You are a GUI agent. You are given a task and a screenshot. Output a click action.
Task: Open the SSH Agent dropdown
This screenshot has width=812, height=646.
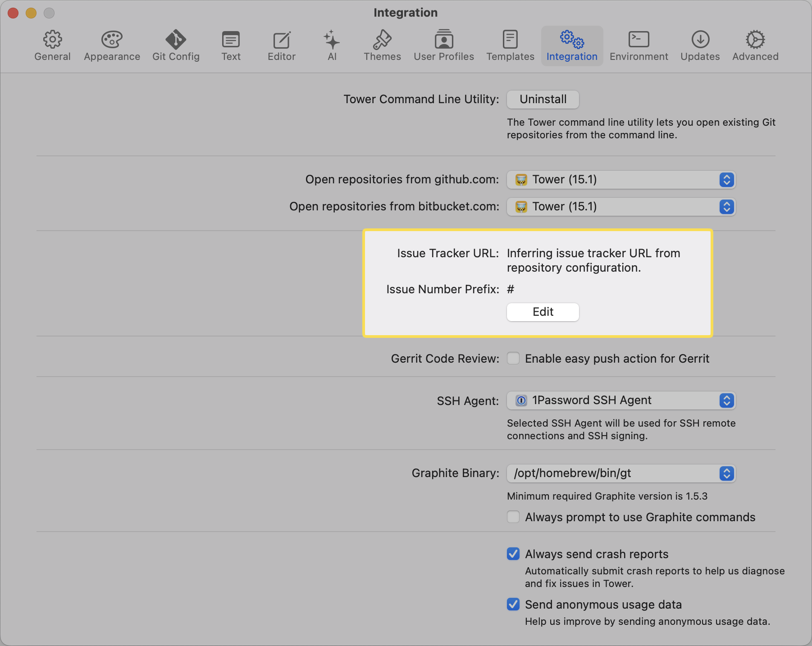coord(621,400)
